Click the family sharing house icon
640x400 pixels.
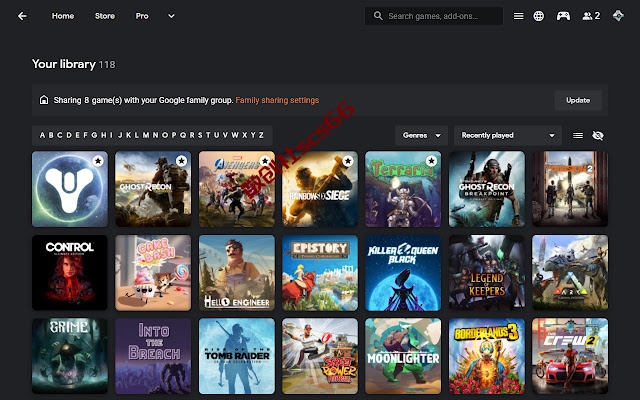click(44, 100)
